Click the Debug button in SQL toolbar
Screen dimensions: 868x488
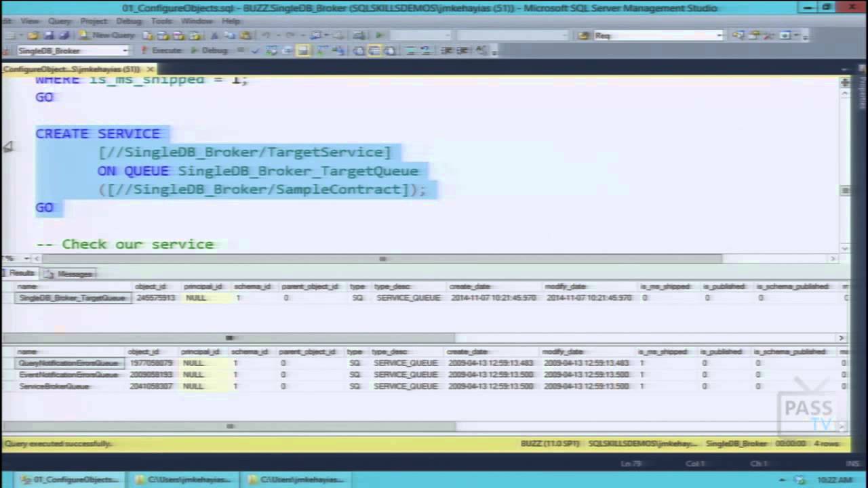pyautogui.click(x=209, y=50)
